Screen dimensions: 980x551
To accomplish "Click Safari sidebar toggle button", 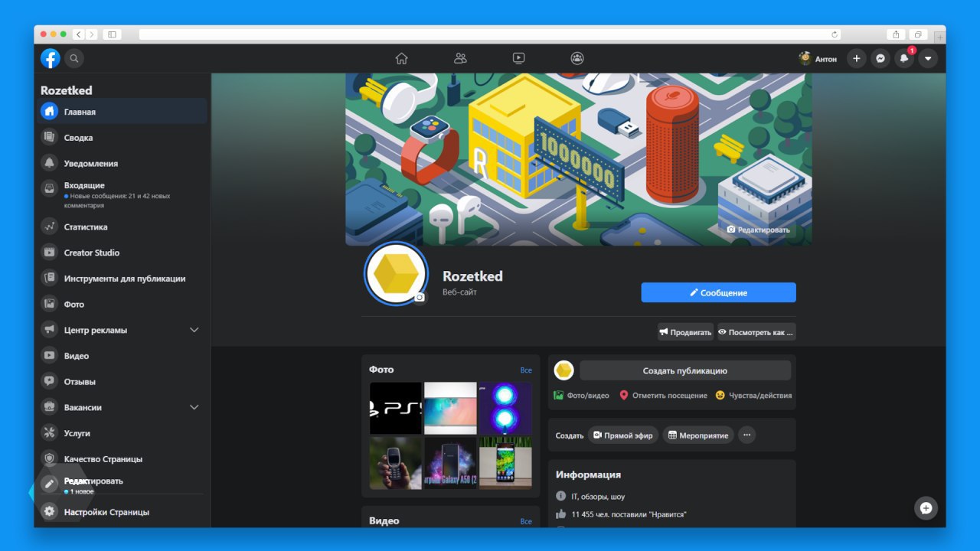I will point(112,34).
